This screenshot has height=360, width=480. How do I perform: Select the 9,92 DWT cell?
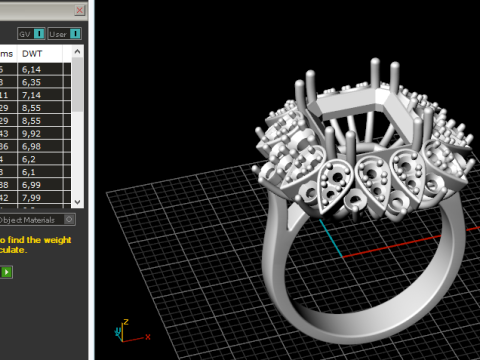click(40, 133)
